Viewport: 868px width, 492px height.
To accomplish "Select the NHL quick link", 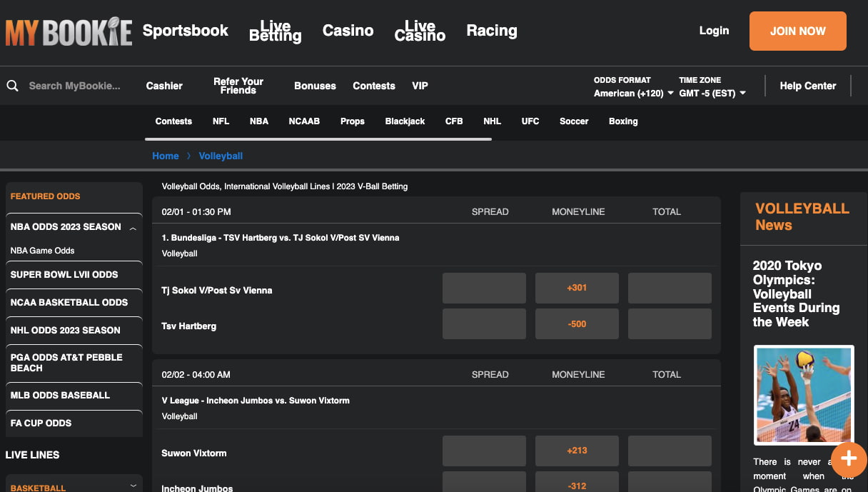I will [x=492, y=121].
